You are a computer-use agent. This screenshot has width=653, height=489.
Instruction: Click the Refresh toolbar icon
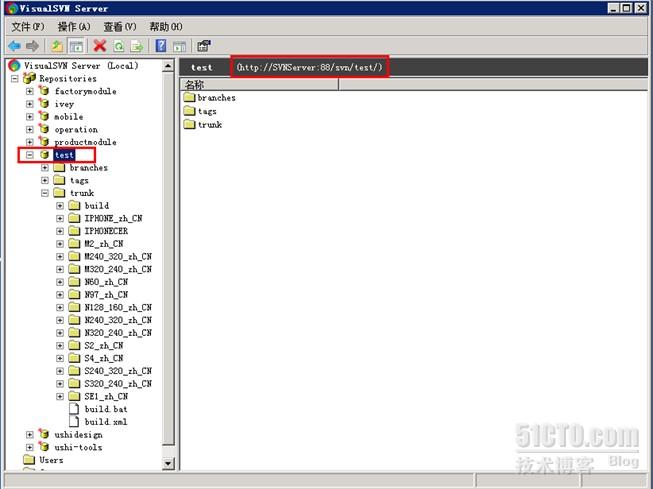pos(119,46)
